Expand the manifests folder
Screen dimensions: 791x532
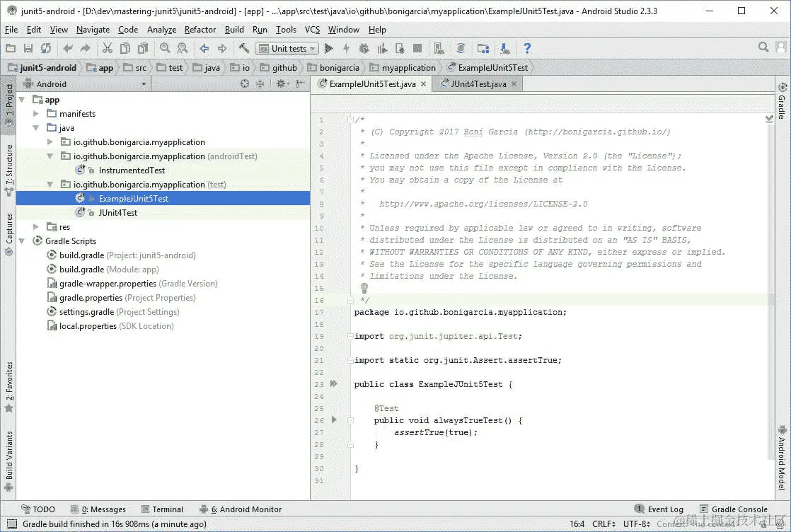36,114
